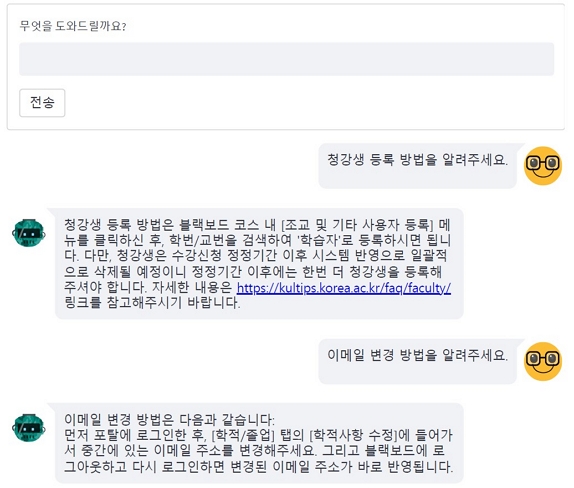
Task: Click the glasses emoji avatar beside 이메일 question
Action: pyautogui.click(x=543, y=361)
